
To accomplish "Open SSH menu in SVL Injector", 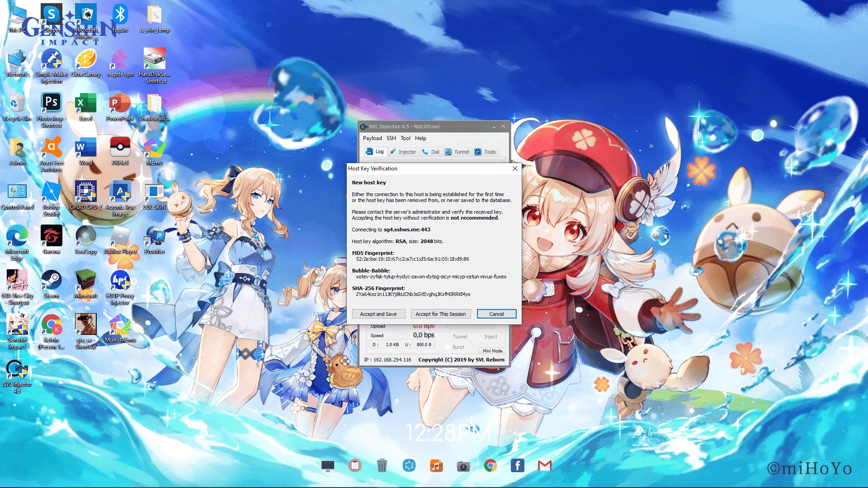I will (391, 138).
